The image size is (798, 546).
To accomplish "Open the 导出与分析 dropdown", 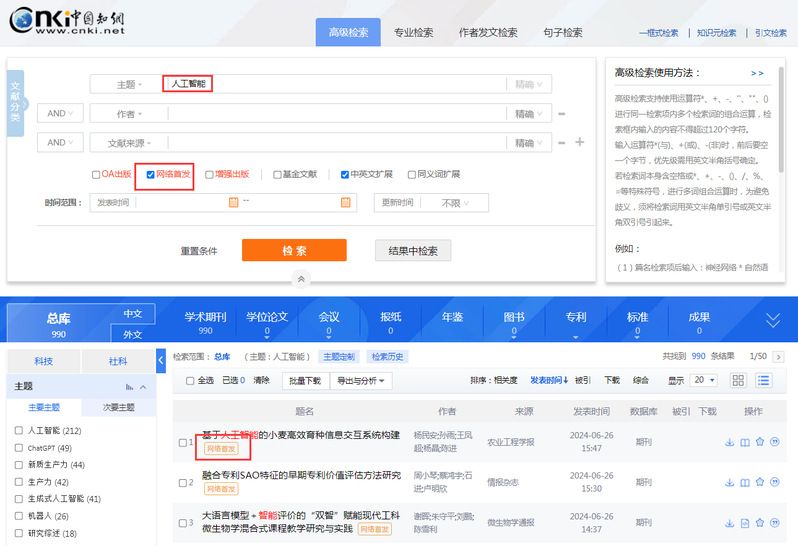I will tap(362, 380).
